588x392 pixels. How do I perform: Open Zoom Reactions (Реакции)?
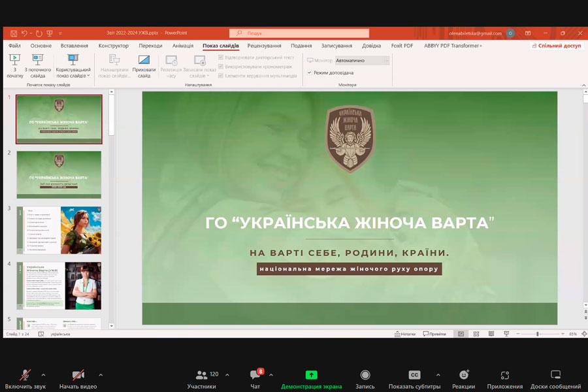(x=463, y=379)
